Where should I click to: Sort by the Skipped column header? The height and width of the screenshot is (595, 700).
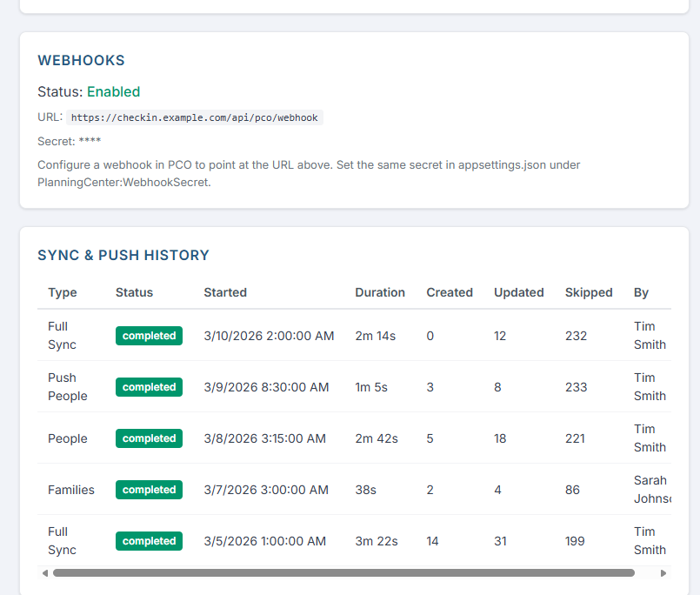pyautogui.click(x=589, y=292)
